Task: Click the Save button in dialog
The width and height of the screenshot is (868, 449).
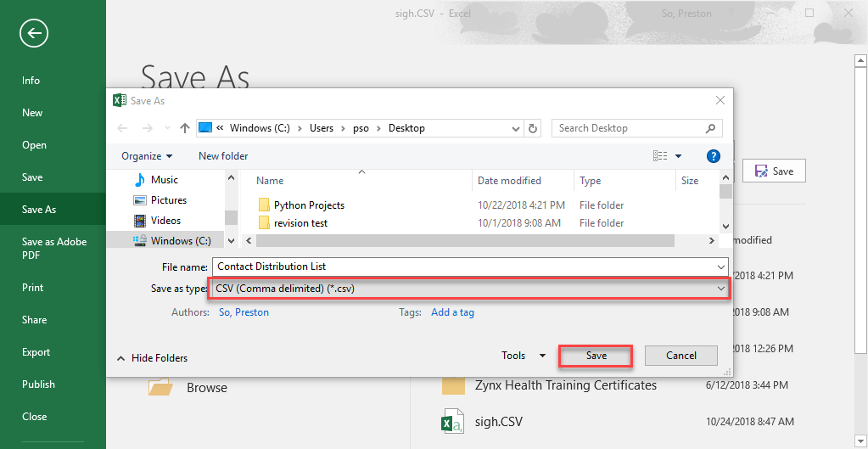Action: [x=596, y=356]
